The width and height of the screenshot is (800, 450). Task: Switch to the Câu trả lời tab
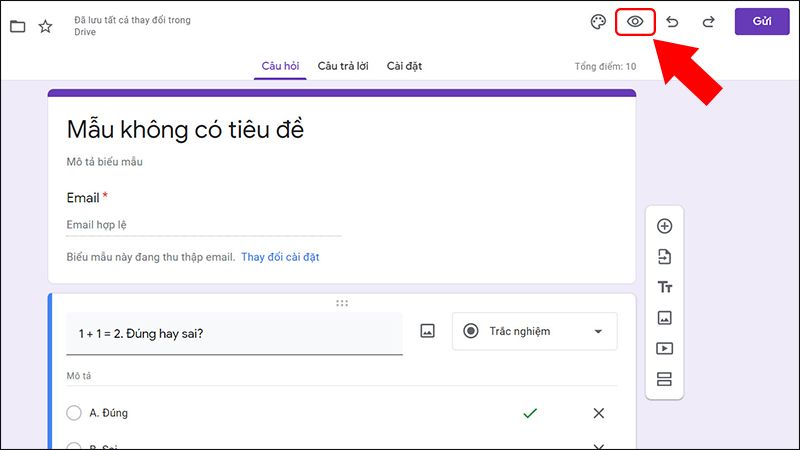click(343, 66)
